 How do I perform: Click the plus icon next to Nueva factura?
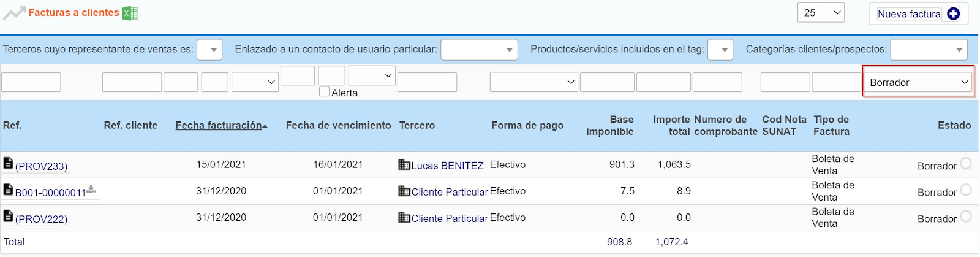[954, 13]
